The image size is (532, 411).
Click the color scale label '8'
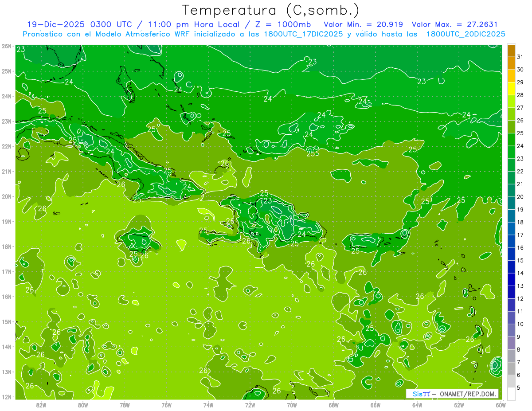pos(519,349)
